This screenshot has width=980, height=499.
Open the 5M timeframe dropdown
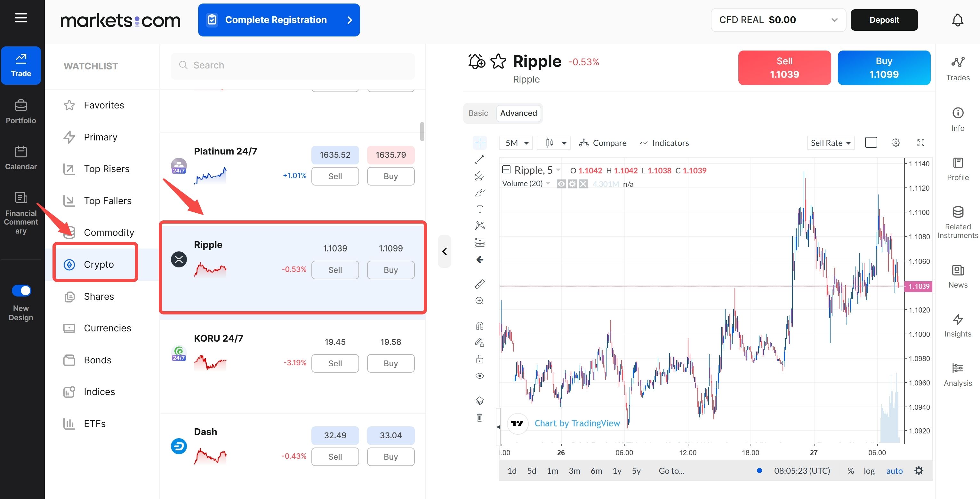pyautogui.click(x=516, y=143)
